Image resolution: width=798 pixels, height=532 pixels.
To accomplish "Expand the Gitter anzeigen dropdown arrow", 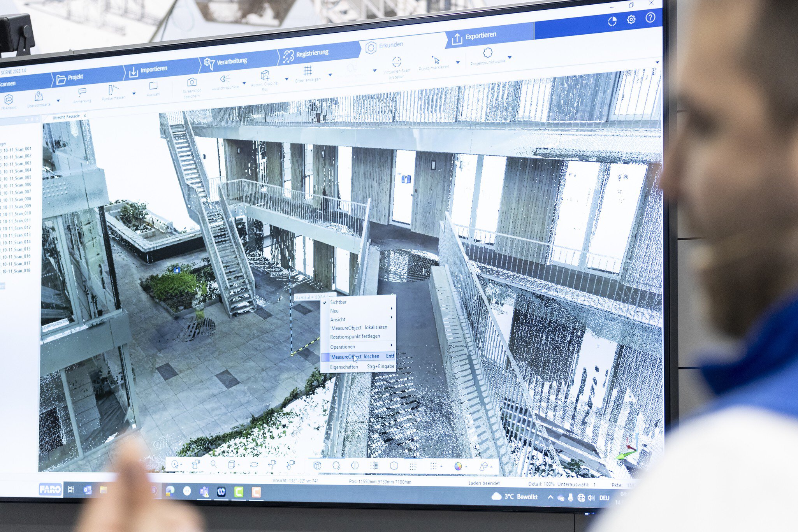I will tap(330, 75).
